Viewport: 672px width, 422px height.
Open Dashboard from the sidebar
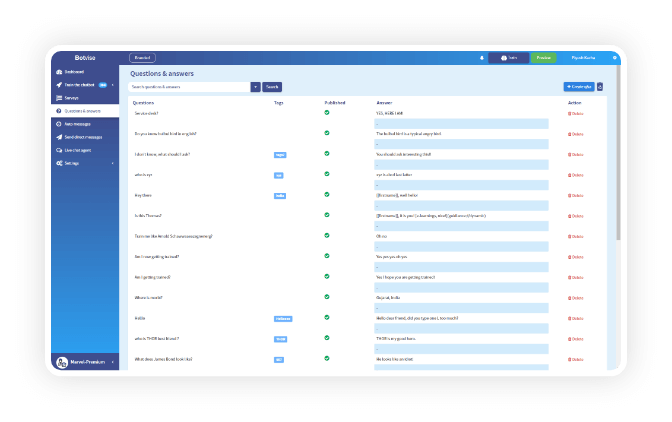click(84, 72)
